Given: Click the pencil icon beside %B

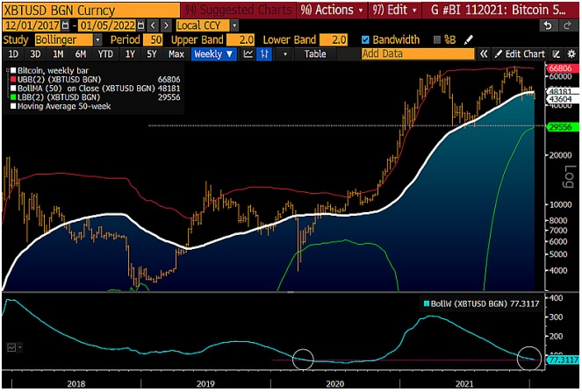Looking at the screenshot, I should 467,40.
